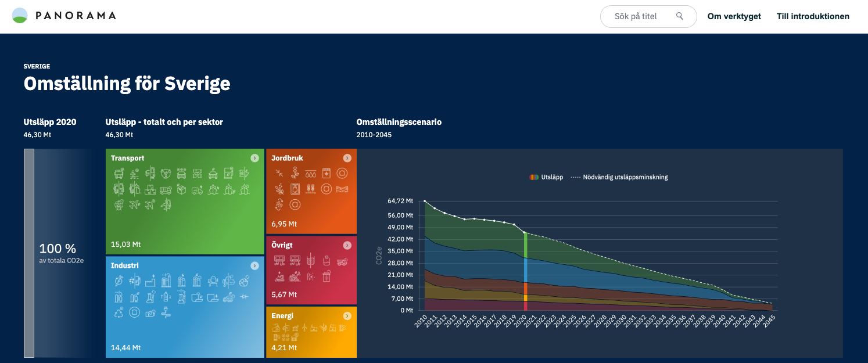Select the airplane with leaf icon
This screenshot has width=868, height=363.
[134, 204]
